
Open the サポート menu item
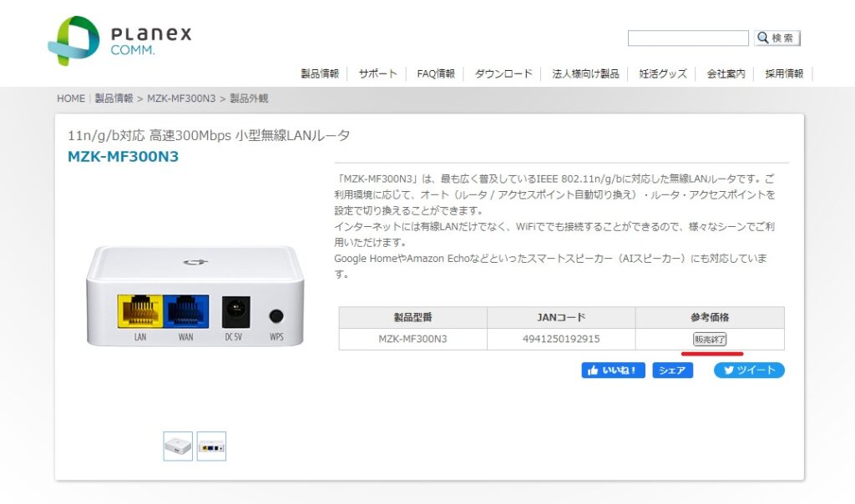pos(377,73)
